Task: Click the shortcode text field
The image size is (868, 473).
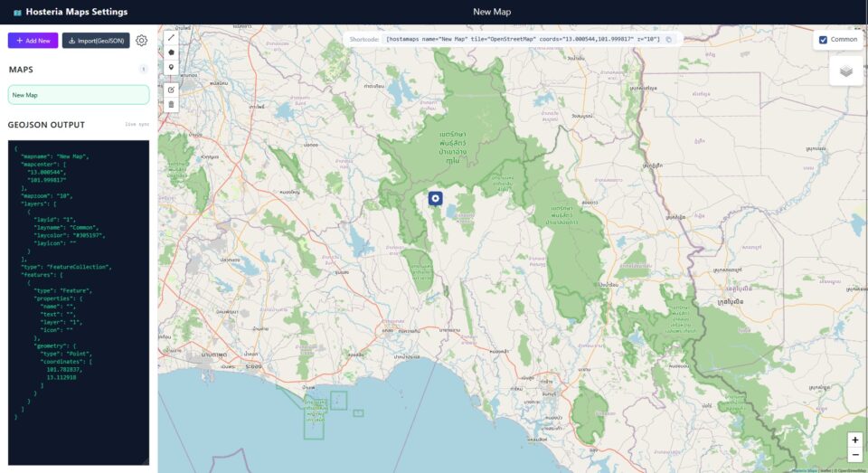Action: coord(523,39)
